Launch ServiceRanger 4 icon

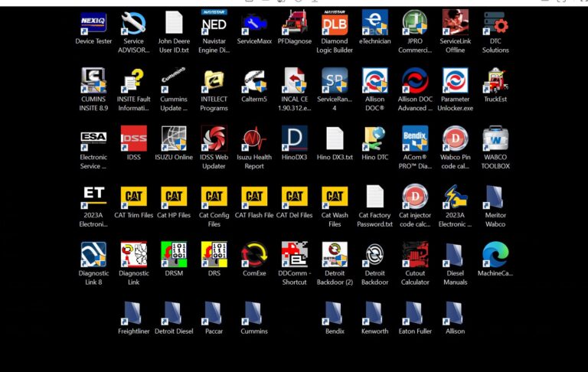335,80
